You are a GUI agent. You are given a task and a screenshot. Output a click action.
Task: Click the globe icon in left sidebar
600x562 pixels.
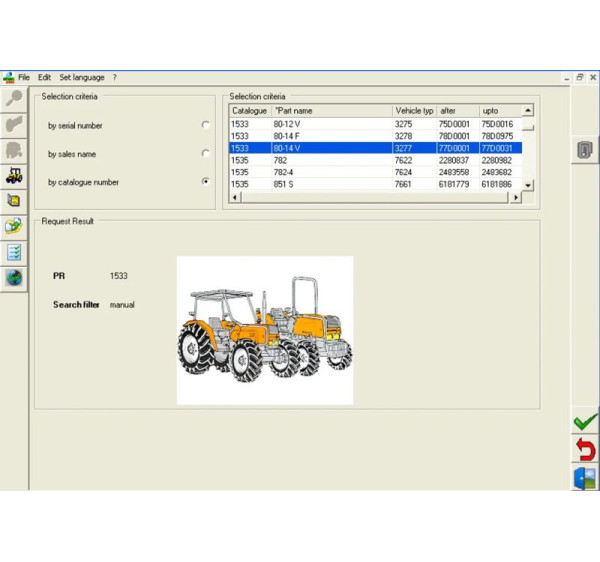[14, 277]
